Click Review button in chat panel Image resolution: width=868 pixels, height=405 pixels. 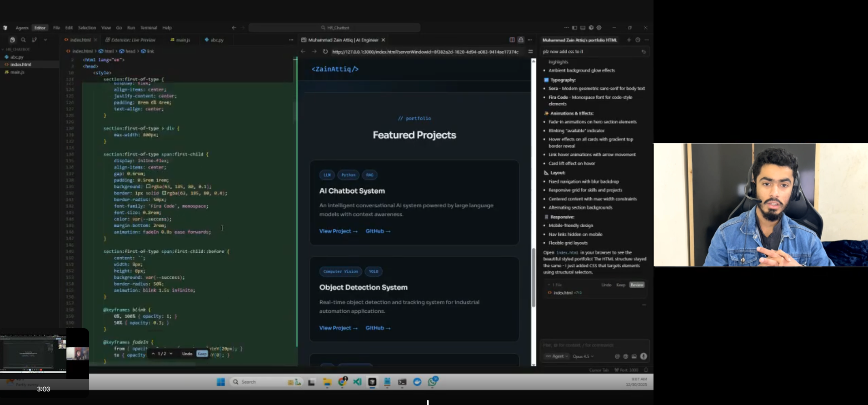637,285
